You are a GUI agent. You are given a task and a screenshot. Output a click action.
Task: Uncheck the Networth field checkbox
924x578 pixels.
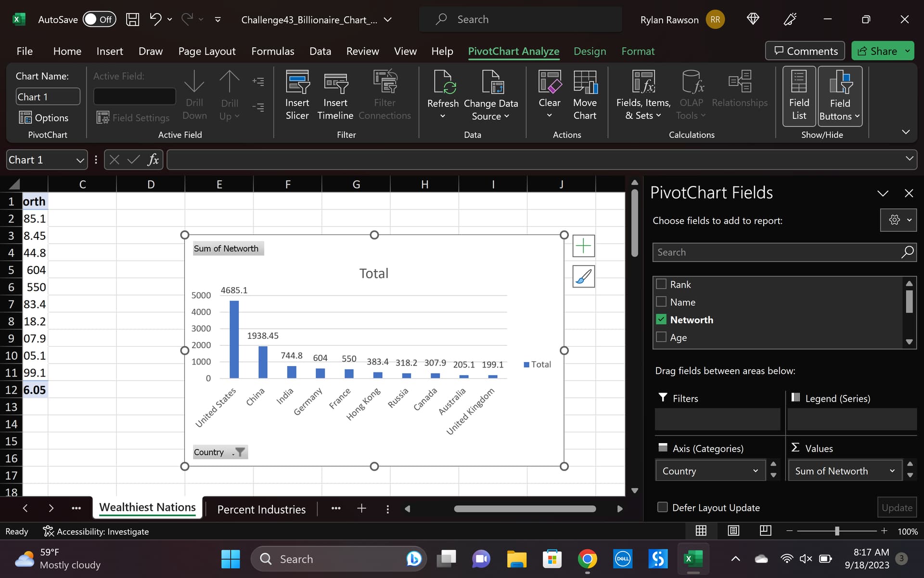pos(661,319)
